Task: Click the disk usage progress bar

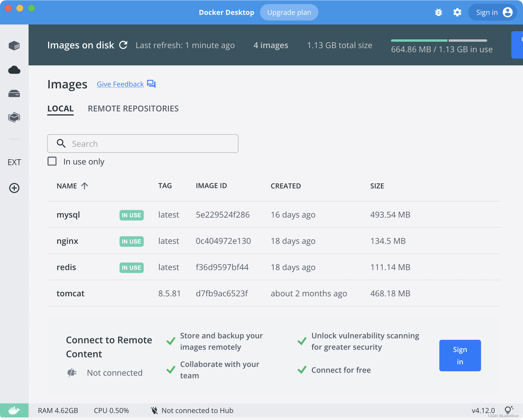Action: pyautogui.click(x=439, y=41)
